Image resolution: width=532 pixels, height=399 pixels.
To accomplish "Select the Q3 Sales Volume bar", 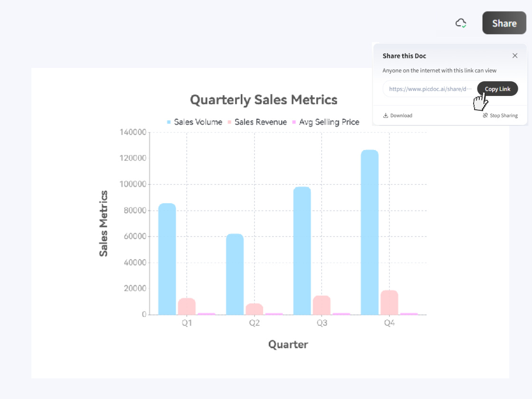I will [x=302, y=251].
